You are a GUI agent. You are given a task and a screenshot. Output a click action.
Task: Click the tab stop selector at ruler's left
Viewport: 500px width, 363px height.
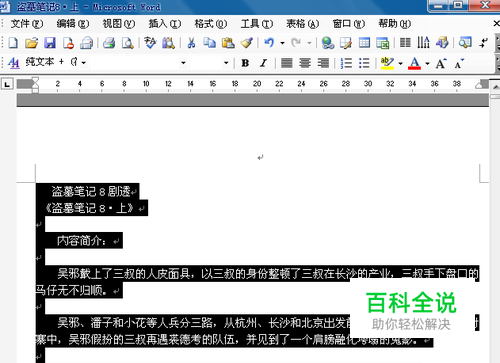pos(7,84)
